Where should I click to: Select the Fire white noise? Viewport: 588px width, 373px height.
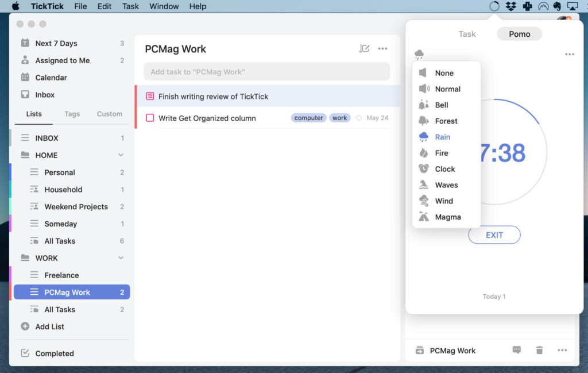click(x=446, y=153)
